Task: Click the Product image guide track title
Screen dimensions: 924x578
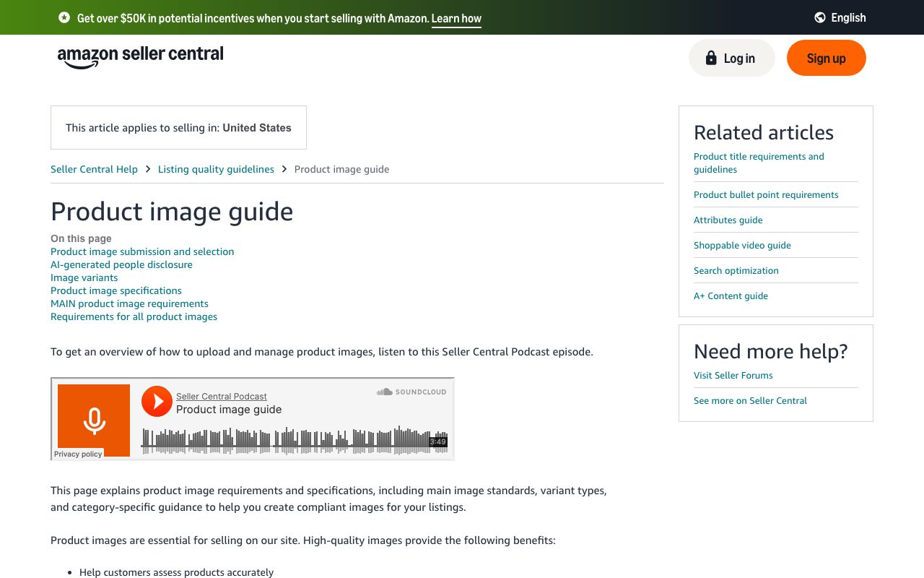Action: coord(229,410)
